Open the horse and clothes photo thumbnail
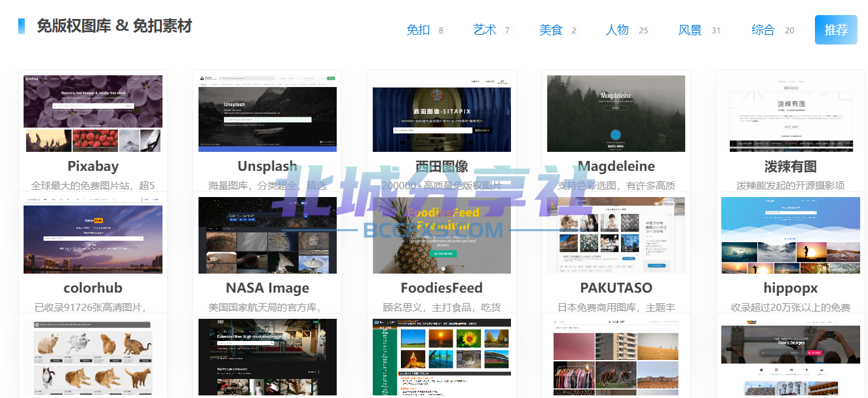The height and width of the screenshot is (398, 868). point(616,357)
